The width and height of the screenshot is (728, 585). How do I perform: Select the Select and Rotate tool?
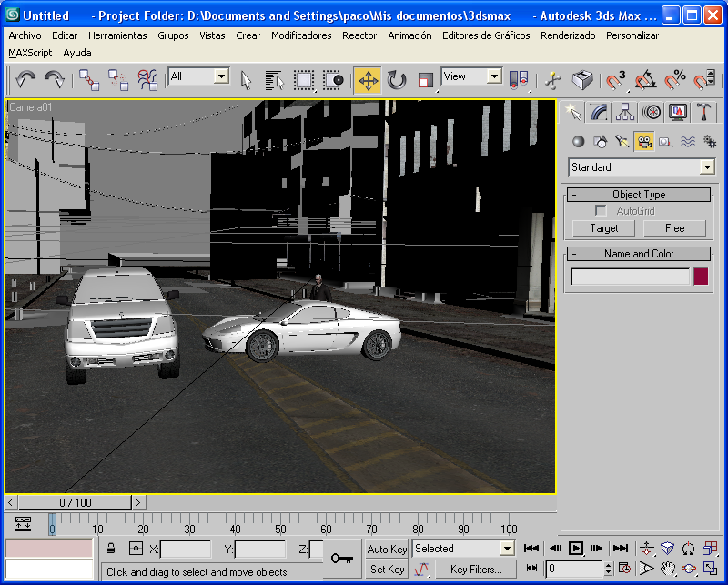(x=395, y=79)
